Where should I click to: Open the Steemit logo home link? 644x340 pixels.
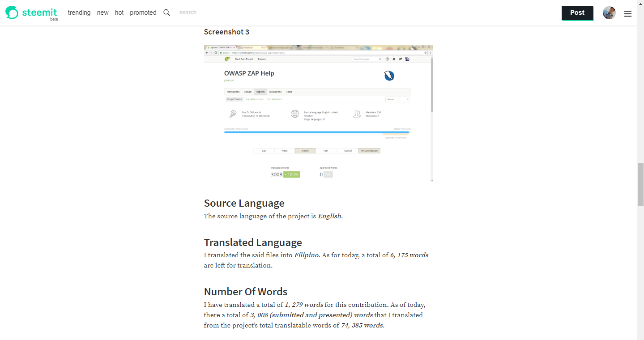coord(31,13)
